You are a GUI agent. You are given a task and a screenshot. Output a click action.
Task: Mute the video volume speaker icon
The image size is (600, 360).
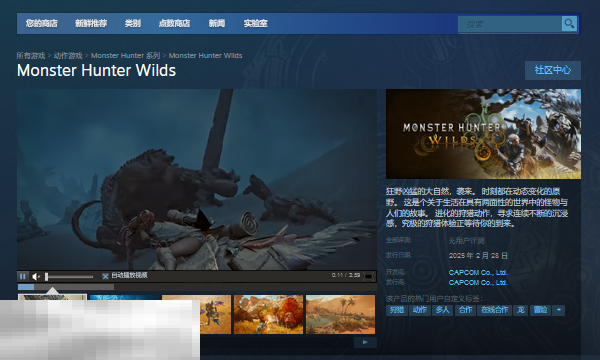point(36,276)
